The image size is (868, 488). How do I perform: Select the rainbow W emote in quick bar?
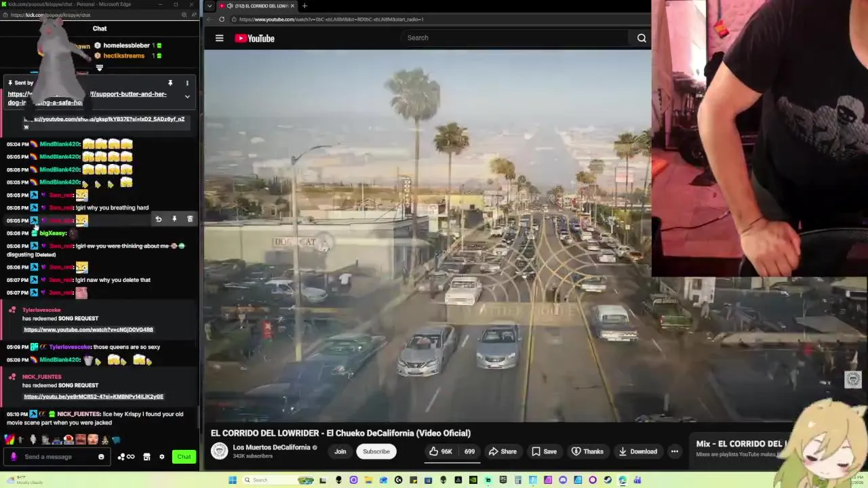9,440
